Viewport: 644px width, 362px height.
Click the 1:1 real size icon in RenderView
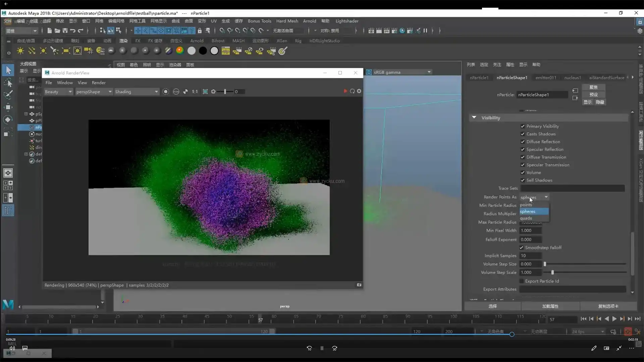tap(195, 92)
